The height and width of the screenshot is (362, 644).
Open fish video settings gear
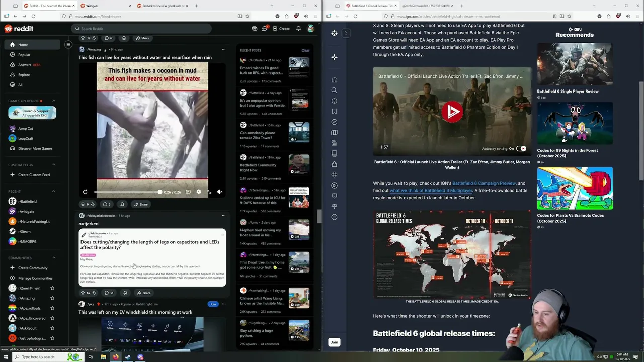pyautogui.click(x=199, y=192)
